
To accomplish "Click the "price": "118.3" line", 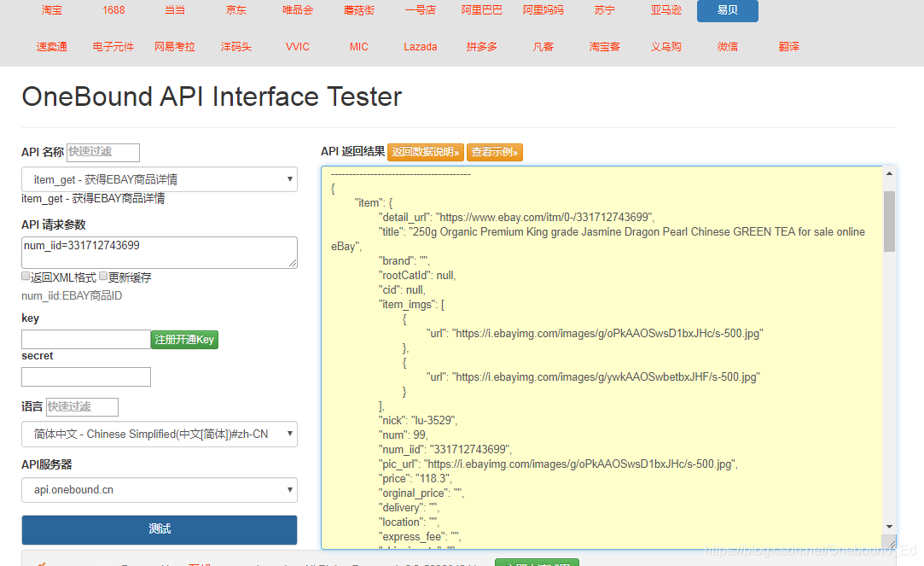I will [x=415, y=478].
